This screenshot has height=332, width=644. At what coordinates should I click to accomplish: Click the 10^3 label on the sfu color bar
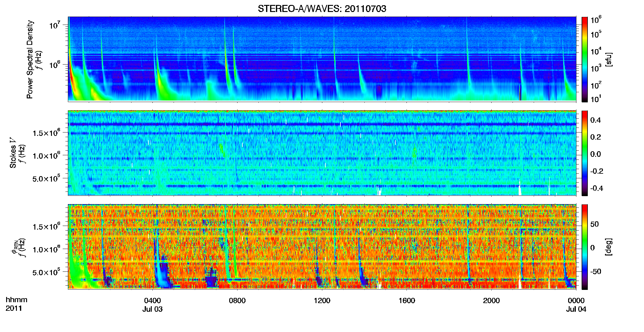click(596, 68)
